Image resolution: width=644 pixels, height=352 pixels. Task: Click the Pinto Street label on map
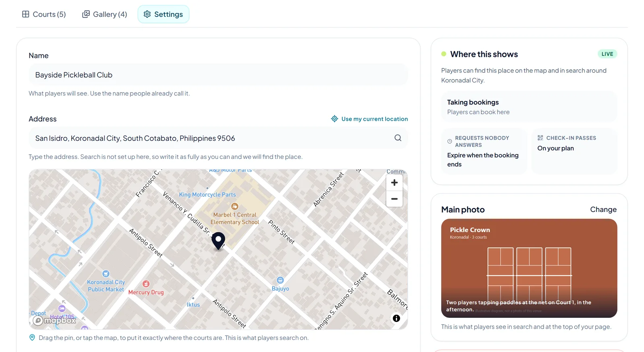[281, 232]
